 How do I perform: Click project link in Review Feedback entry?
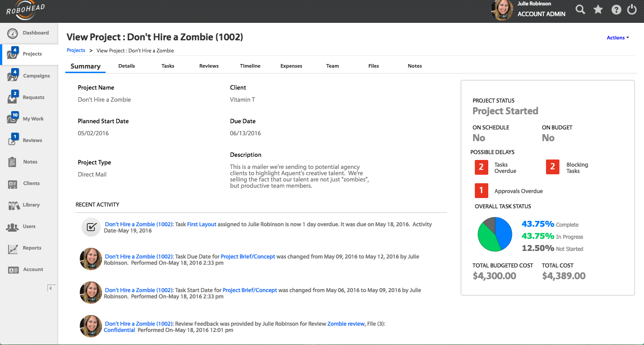tap(139, 323)
